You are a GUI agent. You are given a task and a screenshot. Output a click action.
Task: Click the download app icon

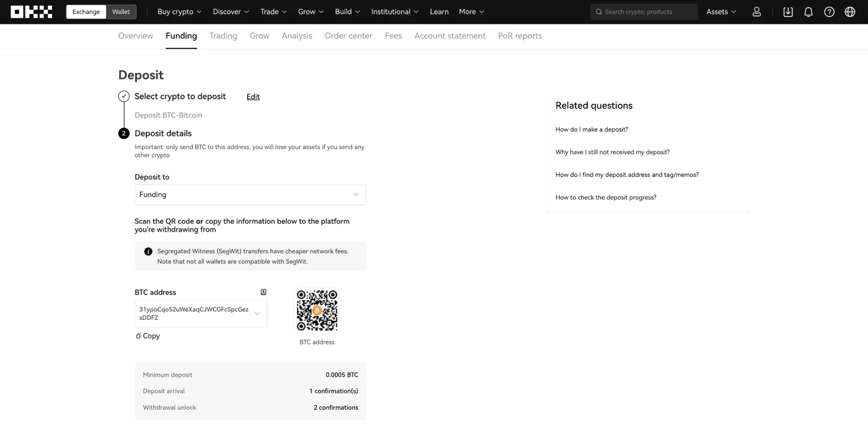pos(788,12)
